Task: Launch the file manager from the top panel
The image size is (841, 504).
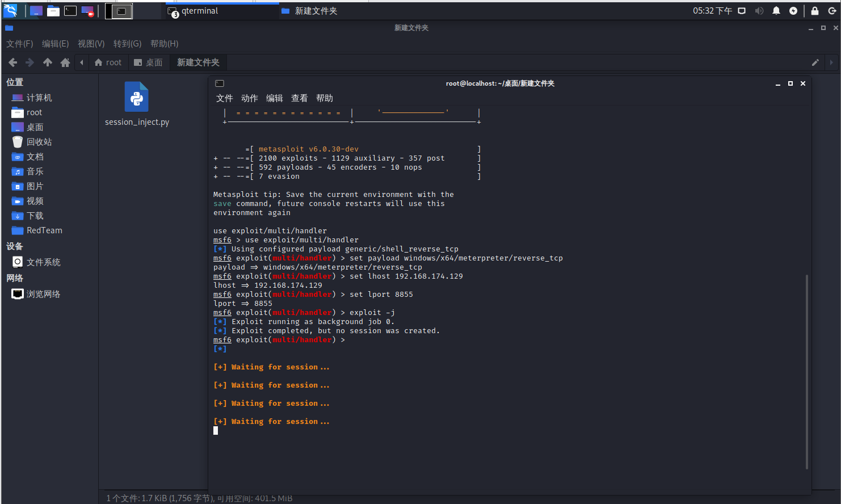Action: point(53,11)
